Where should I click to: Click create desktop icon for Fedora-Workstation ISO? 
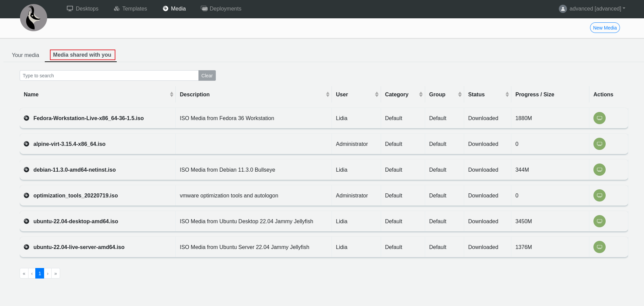pyautogui.click(x=599, y=118)
